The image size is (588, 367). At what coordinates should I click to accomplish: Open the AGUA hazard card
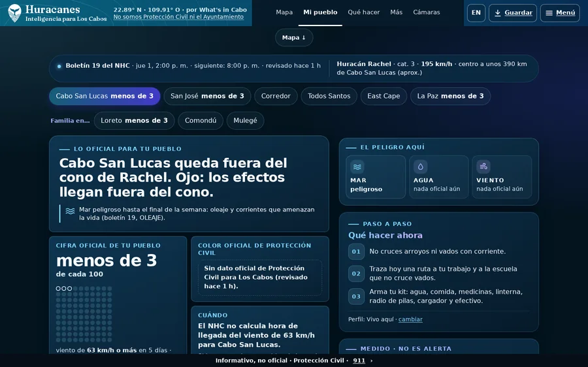439,177
